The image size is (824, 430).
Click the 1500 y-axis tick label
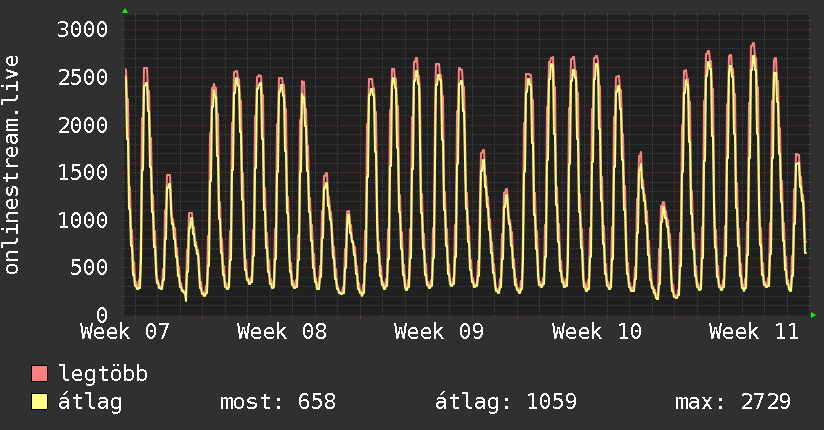[83, 172]
